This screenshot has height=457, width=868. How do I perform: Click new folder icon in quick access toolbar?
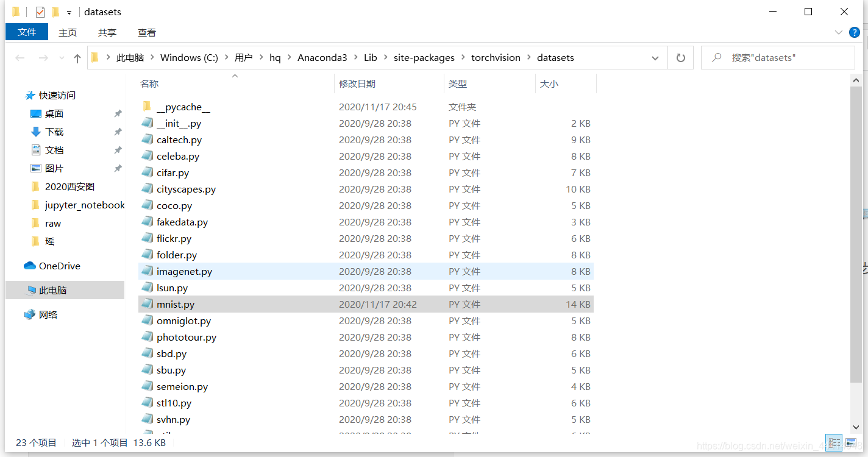(55, 12)
